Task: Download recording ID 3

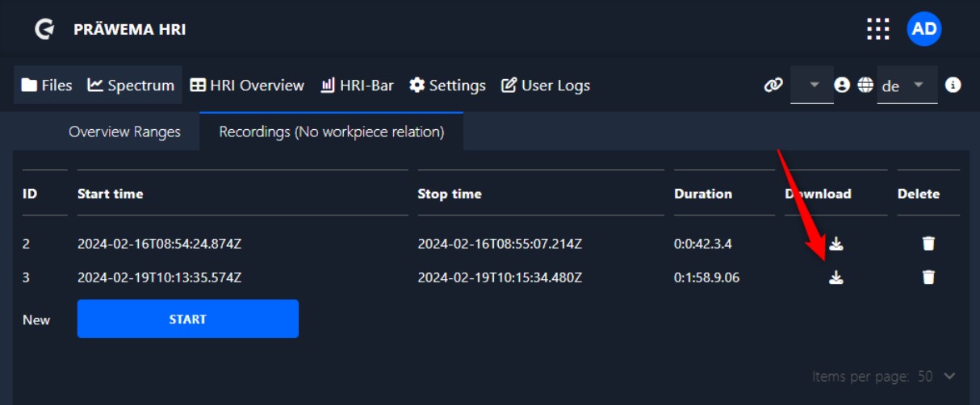Action: (836, 278)
